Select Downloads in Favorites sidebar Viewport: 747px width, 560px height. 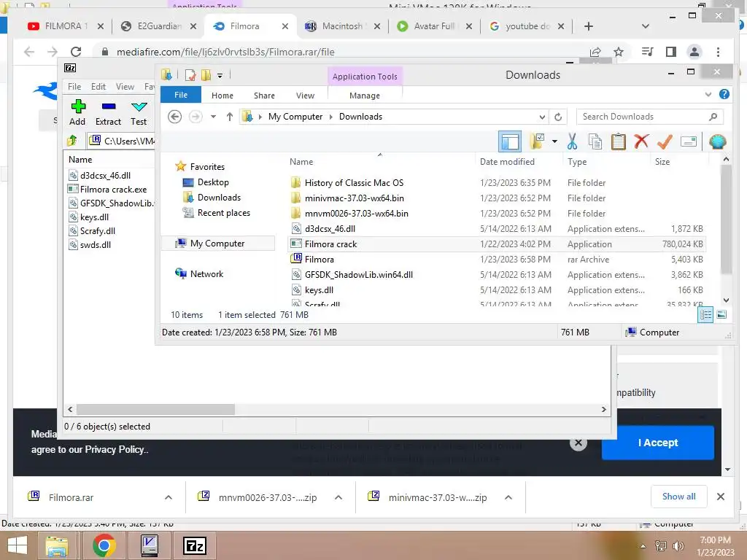click(212, 198)
